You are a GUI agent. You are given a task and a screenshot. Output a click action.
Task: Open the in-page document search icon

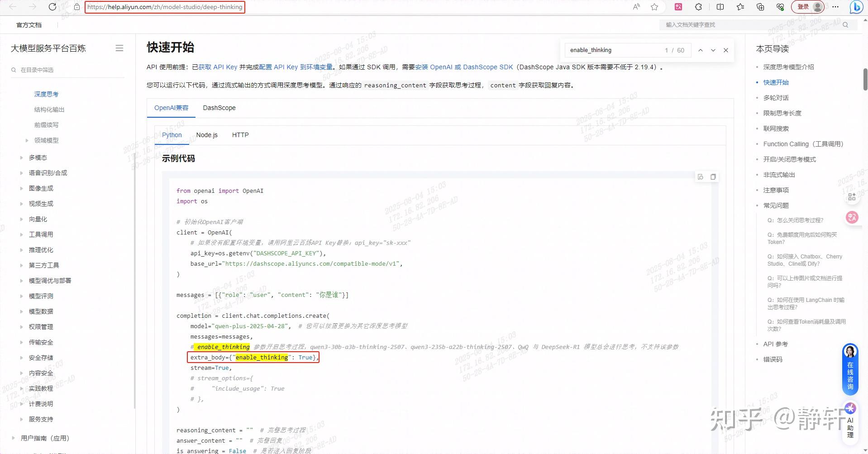(845, 25)
